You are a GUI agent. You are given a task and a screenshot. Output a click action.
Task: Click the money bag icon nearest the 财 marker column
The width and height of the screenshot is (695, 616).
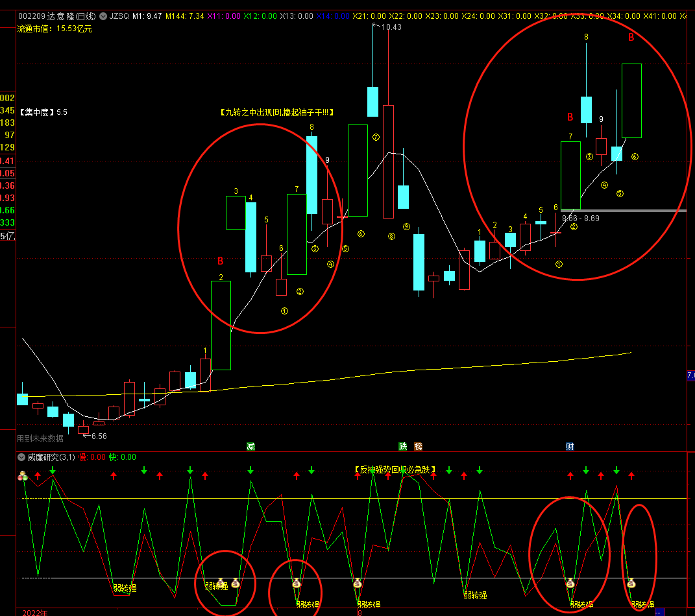[x=570, y=583]
